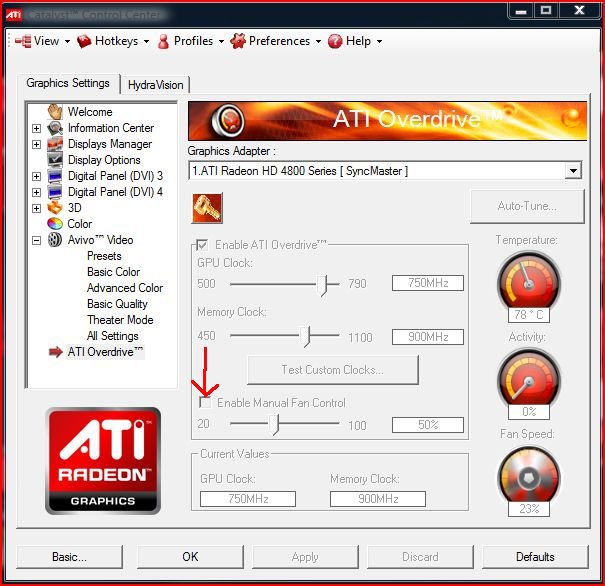Screen dimensions: 605x586
Task: Click the Apply button
Action: click(305, 557)
